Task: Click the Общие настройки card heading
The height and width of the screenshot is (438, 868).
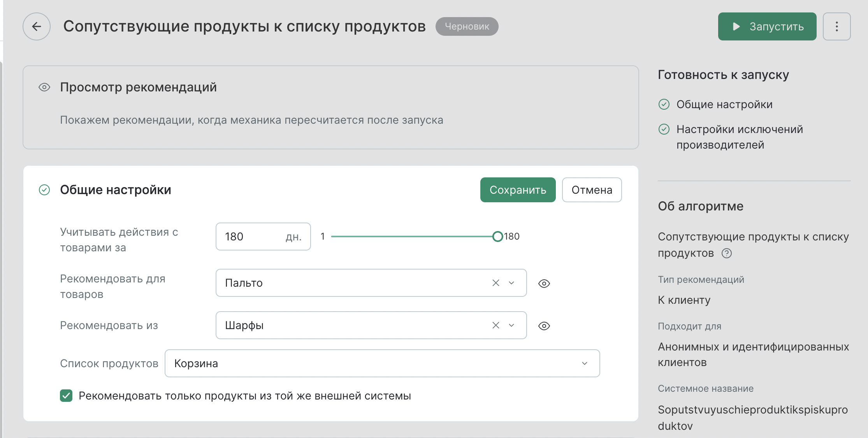Action: coord(116,190)
